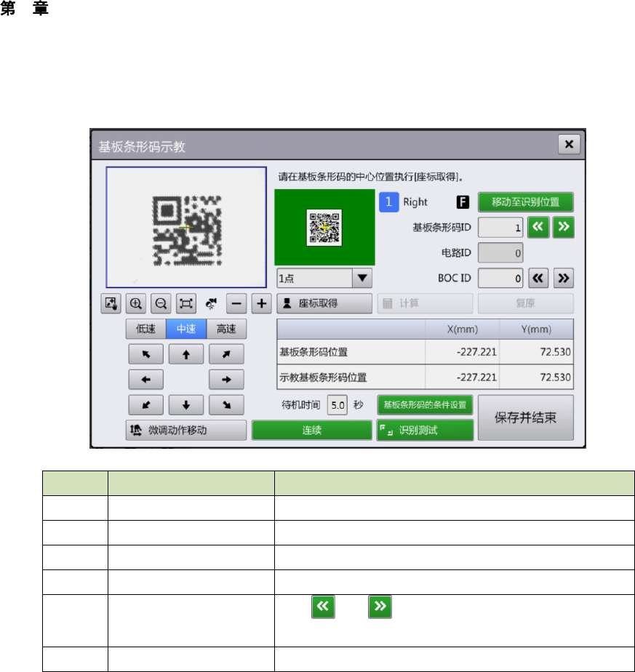
Task: Move head diagonally down-right
Action: (226, 404)
